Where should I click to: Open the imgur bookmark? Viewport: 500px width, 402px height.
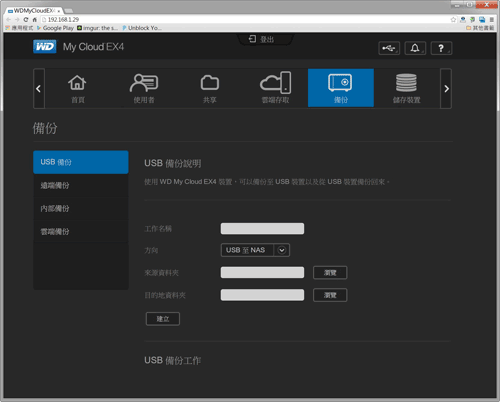[x=97, y=28]
